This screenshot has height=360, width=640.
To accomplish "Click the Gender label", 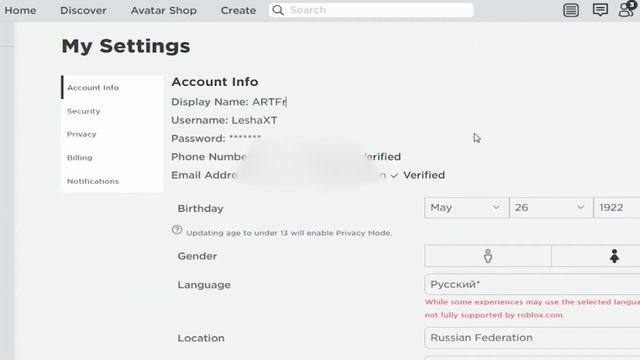I will point(197,256).
